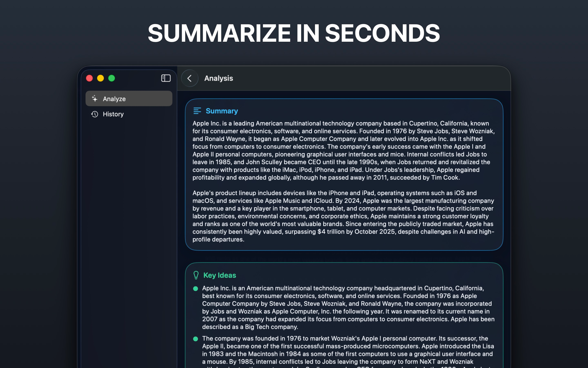Select Analyze in the sidebar
This screenshot has width=588, height=368.
[129, 99]
